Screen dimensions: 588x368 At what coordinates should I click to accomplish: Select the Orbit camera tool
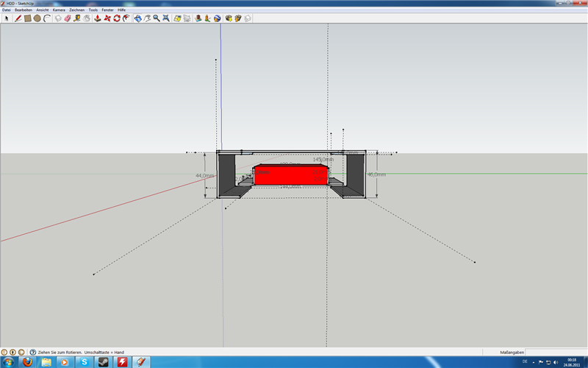137,18
